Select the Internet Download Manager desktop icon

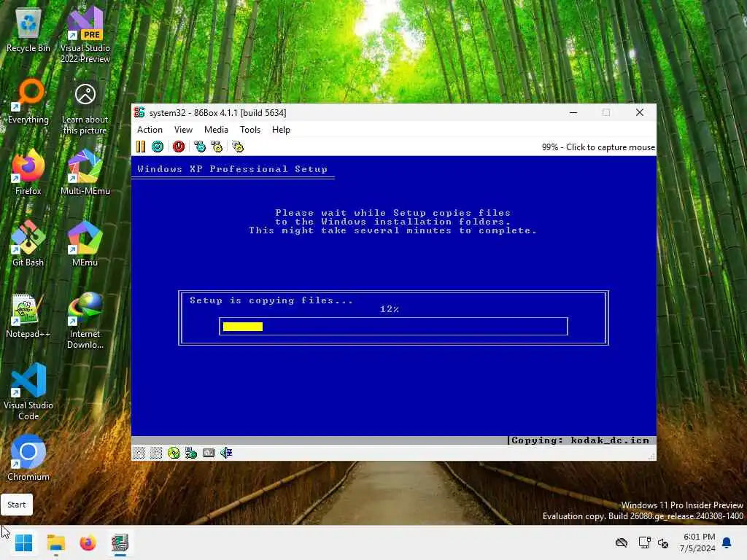pyautogui.click(x=85, y=321)
